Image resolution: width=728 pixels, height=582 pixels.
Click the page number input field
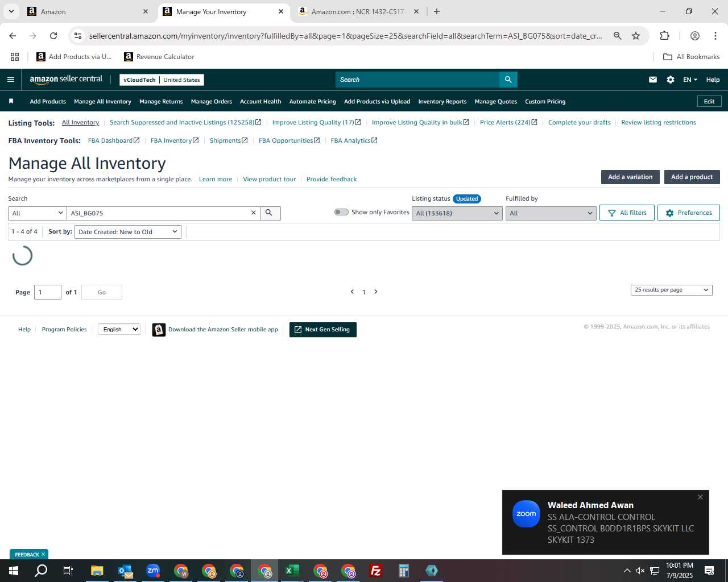pyautogui.click(x=48, y=292)
